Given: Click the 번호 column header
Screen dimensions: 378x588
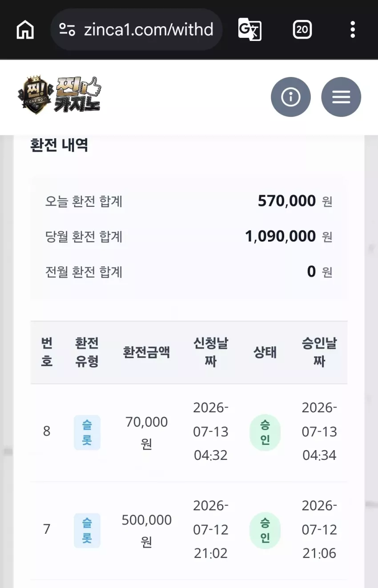Looking at the screenshot, I should pos(47,352).
